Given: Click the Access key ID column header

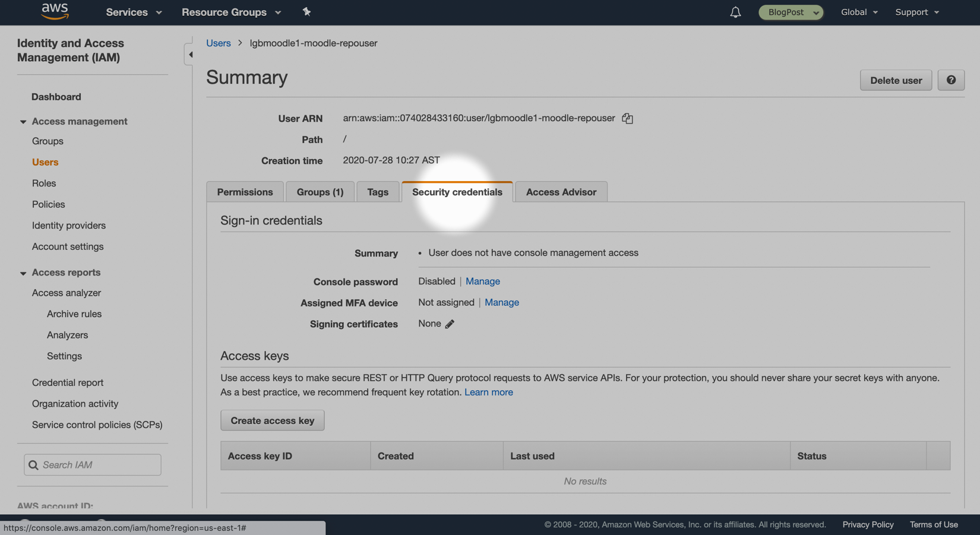Looking at the screenshot, I should (x=296, y=456).
